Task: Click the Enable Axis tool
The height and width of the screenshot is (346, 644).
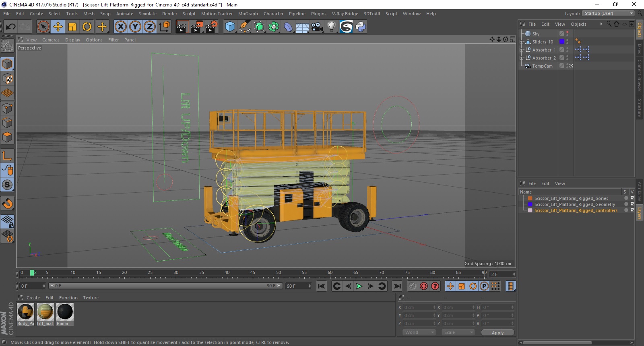Action: 7,155
